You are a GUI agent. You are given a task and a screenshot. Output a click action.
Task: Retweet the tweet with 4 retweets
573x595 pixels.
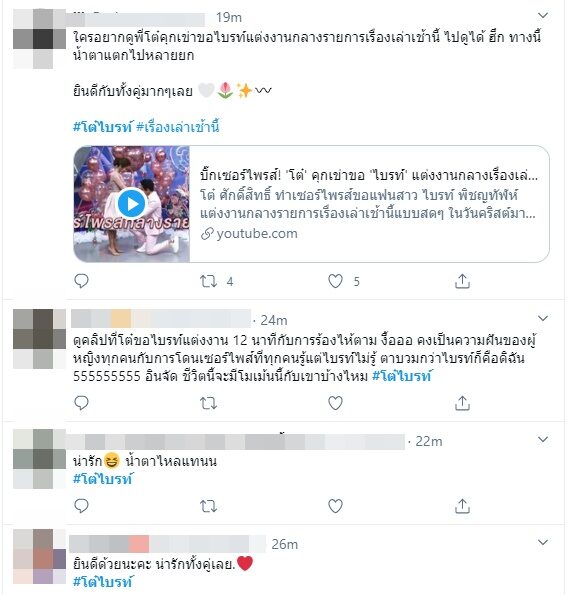208,281
